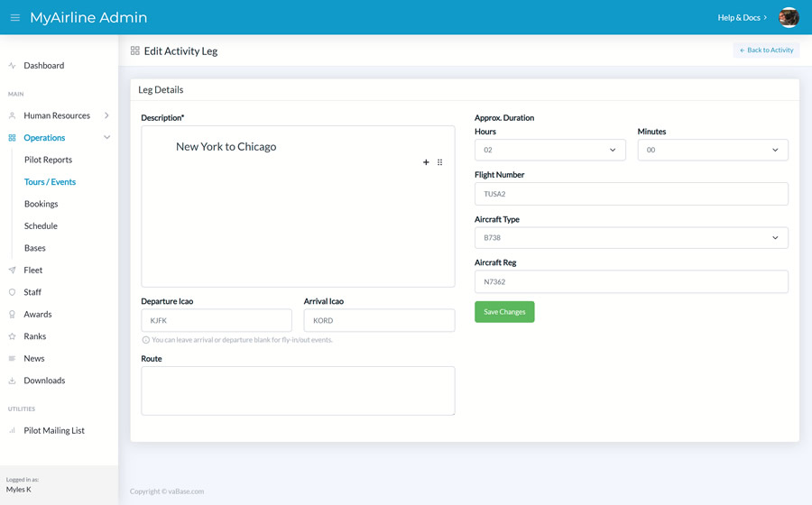The width and height of the screenshot is (812, 505).
Task: Click the Downloads icon in sidebar
Action: pos(13,381)
